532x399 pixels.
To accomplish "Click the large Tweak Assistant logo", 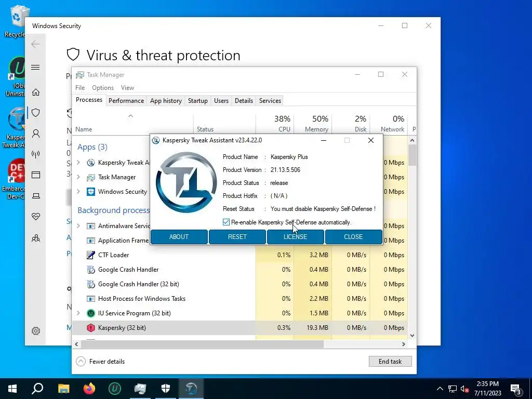I will pyautogui.click(x=187, y=182).
